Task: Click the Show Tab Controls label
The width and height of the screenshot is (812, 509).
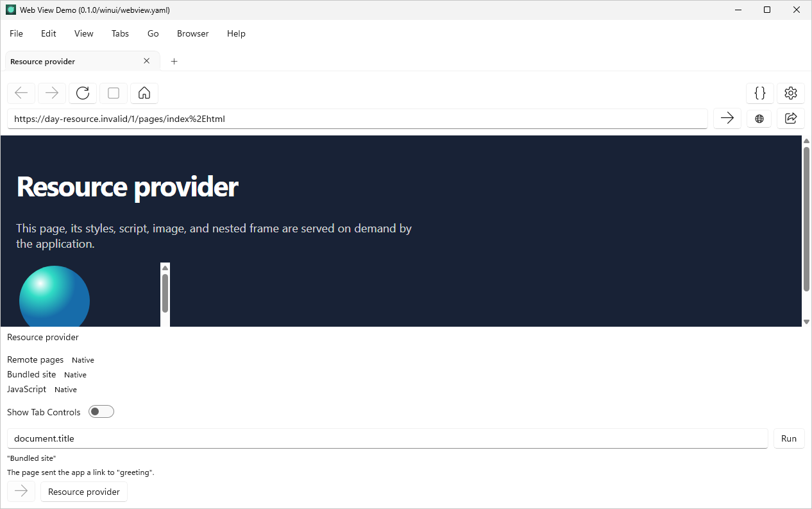Action: (x=44, y=412)
